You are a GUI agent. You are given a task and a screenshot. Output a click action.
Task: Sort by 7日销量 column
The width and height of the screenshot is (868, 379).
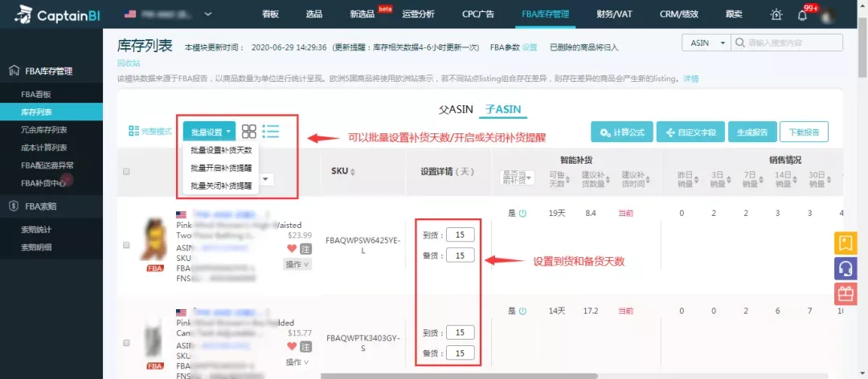[761, 179]
